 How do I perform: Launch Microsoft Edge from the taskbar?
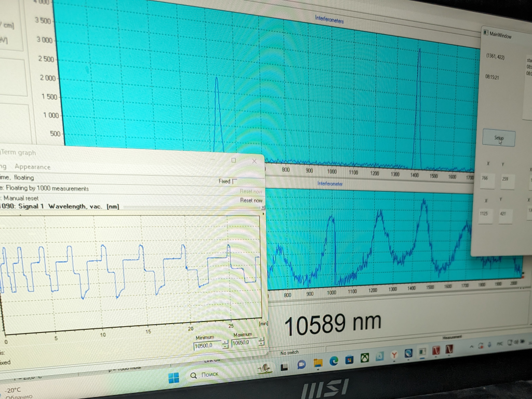334,362
